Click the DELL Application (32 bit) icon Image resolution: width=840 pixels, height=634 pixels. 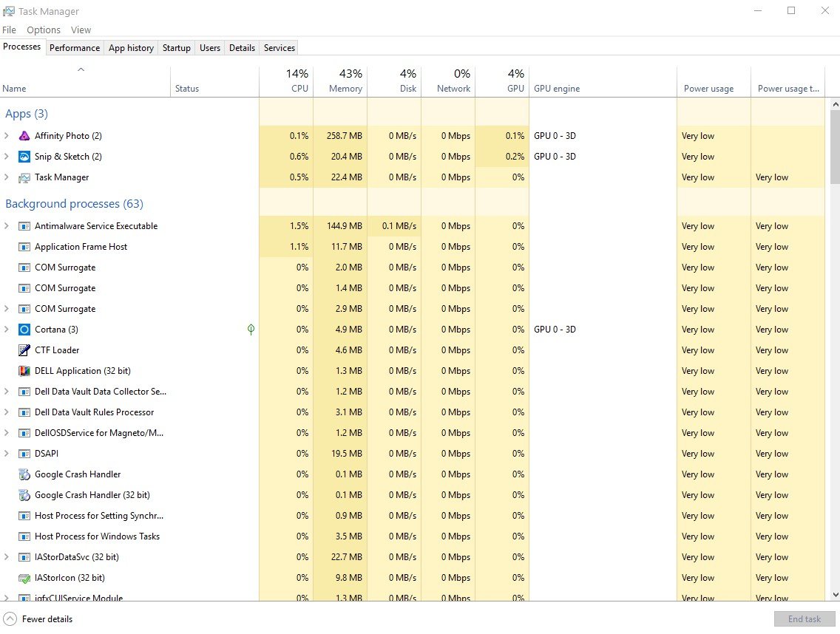point(24,371)
